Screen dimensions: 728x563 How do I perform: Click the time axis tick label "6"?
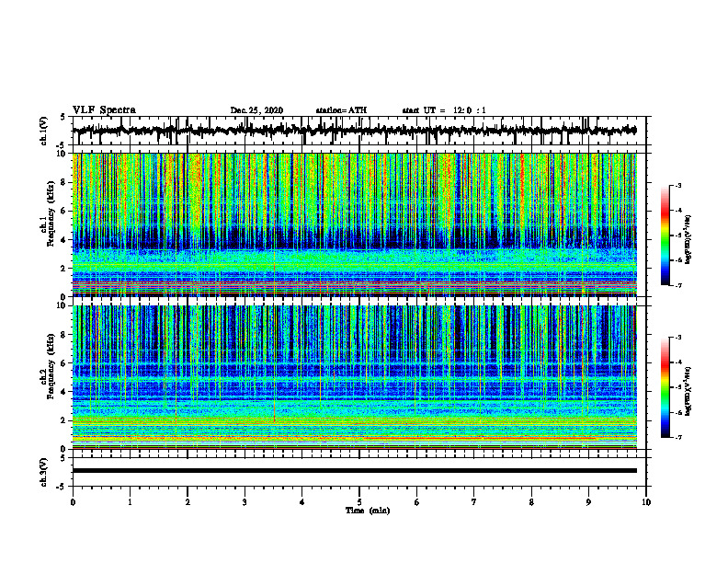click(417, 502)
